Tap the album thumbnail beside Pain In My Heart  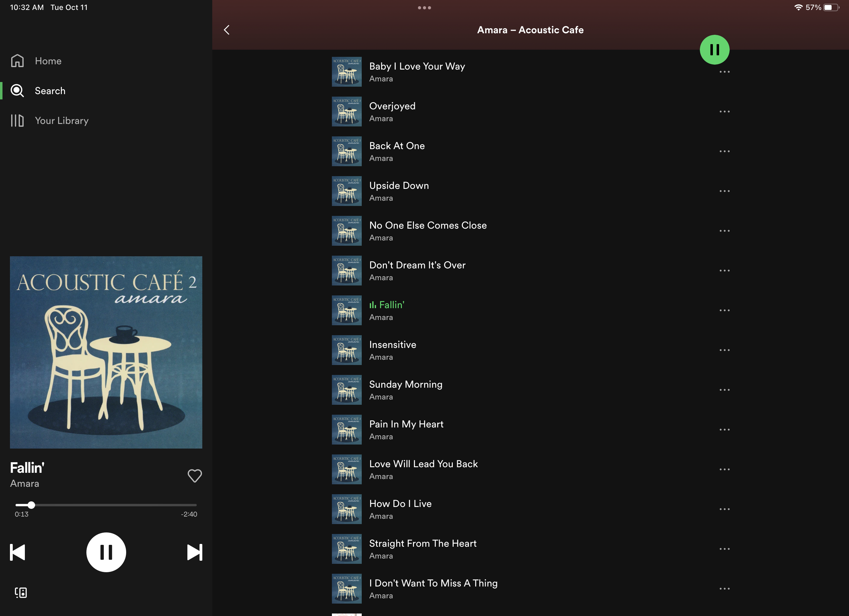[x=346, y=430]
